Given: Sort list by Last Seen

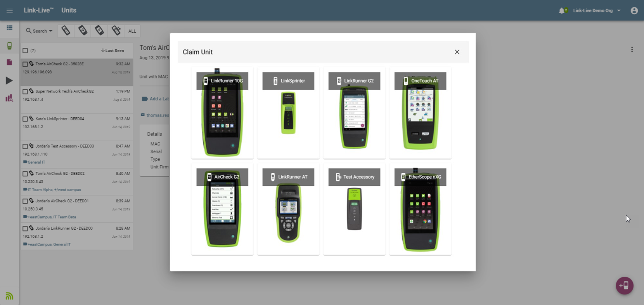Looking at the screenshot, I should click(x=113, y=51).
